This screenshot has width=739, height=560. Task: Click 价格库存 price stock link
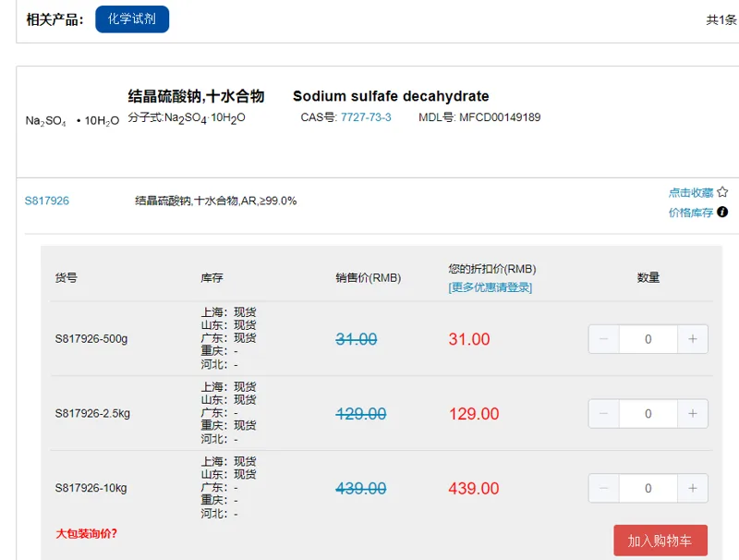point(690,213)
